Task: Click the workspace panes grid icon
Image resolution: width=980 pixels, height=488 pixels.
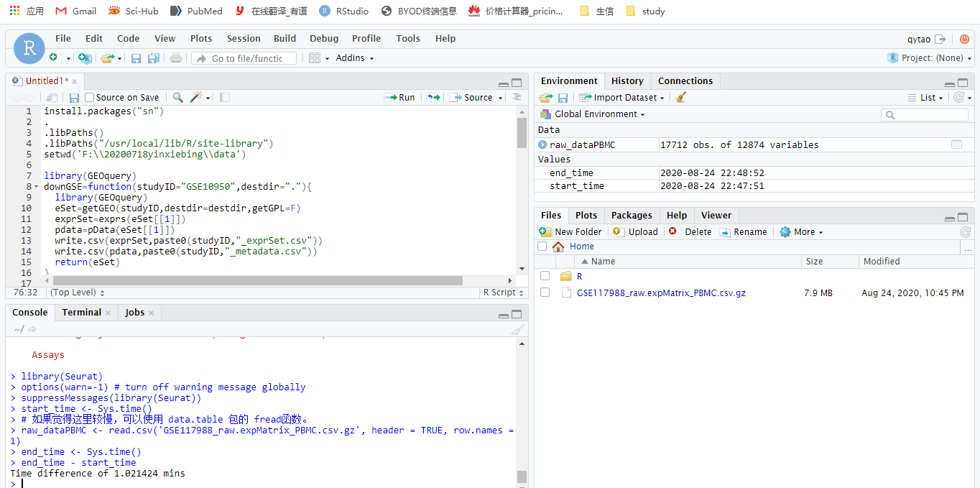Action: click(x=315, y=58)
